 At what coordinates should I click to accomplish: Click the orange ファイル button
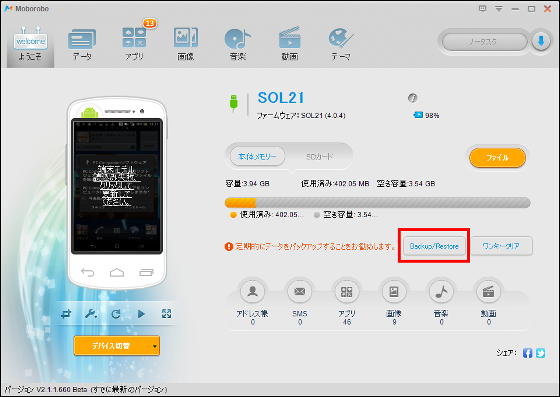coord(498,157)
